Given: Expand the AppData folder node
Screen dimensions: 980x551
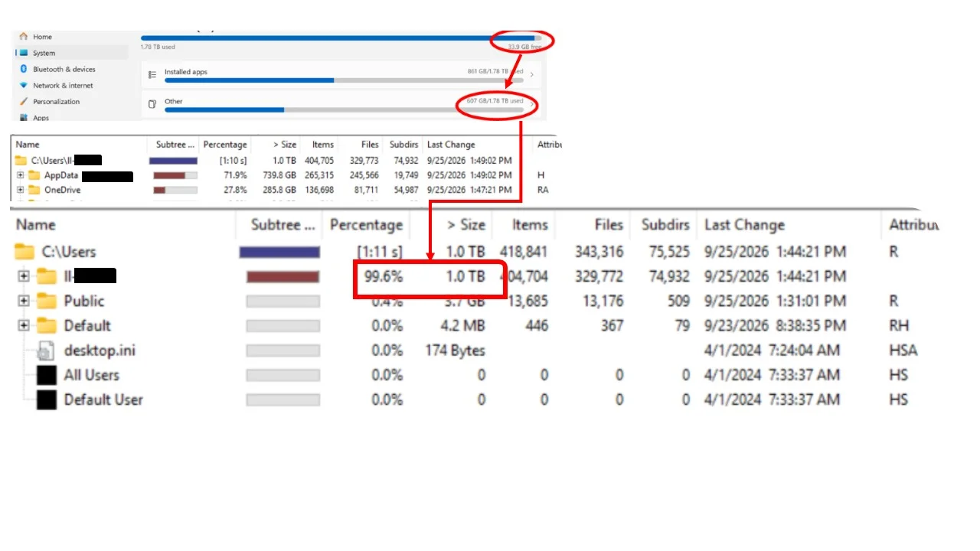Looking at the screenshot, I should coord(20,175).
